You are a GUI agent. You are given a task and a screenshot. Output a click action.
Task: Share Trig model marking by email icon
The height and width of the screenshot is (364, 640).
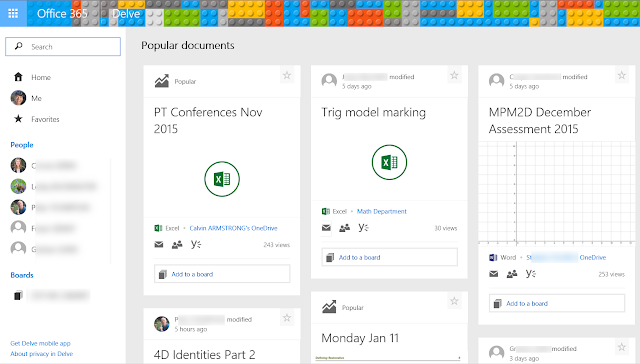(326, 228)
